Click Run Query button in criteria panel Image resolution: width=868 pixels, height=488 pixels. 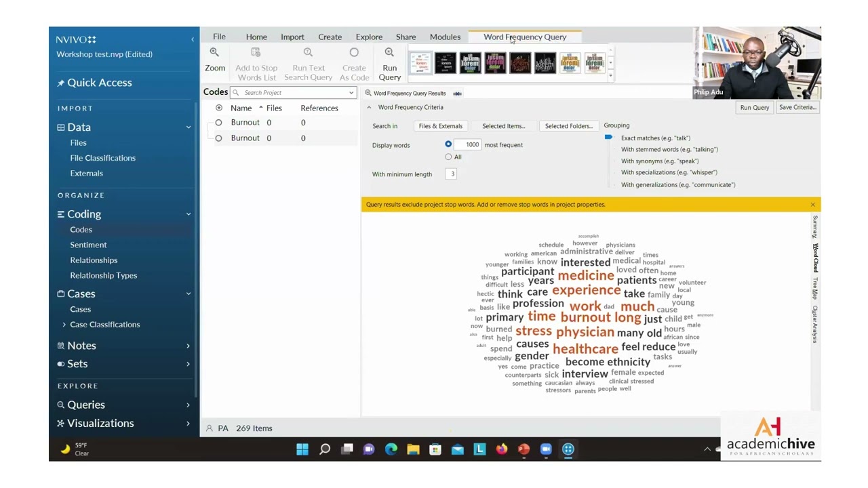tap(754, 107)
